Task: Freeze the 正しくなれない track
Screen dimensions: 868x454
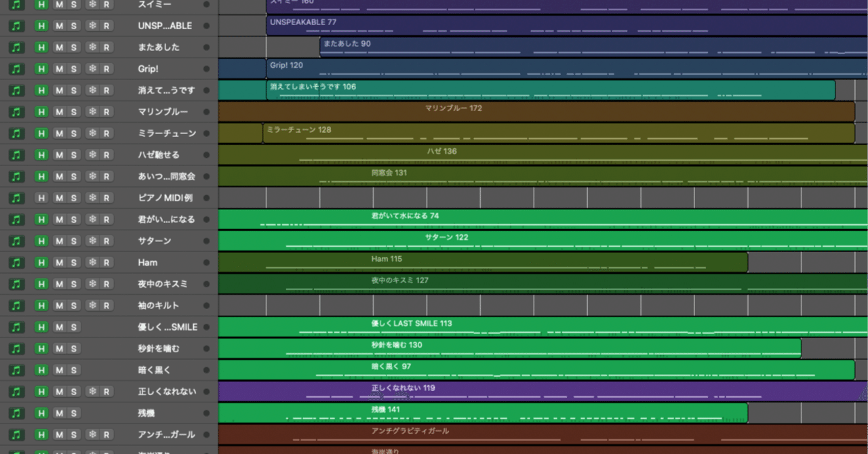Action: [x=92, y=392]
